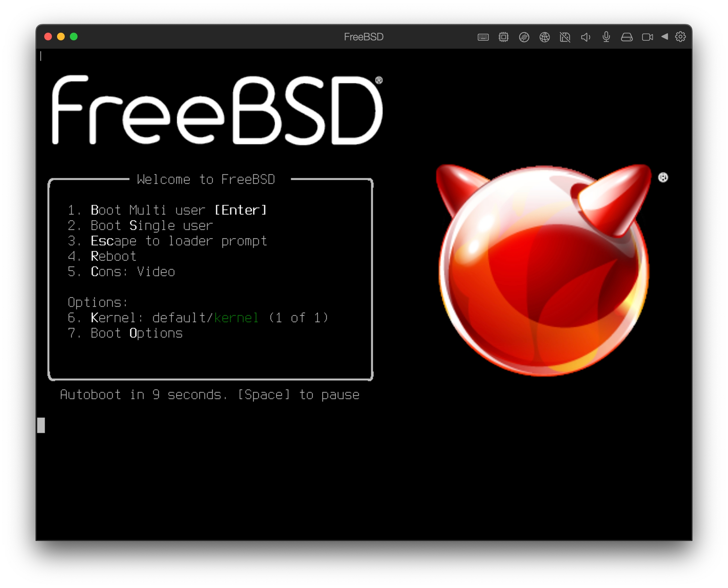Select '2. Boot Single user' entry
Image resolution: width=728 pixels, height=588 pixels.
click(x=140, y=225)
